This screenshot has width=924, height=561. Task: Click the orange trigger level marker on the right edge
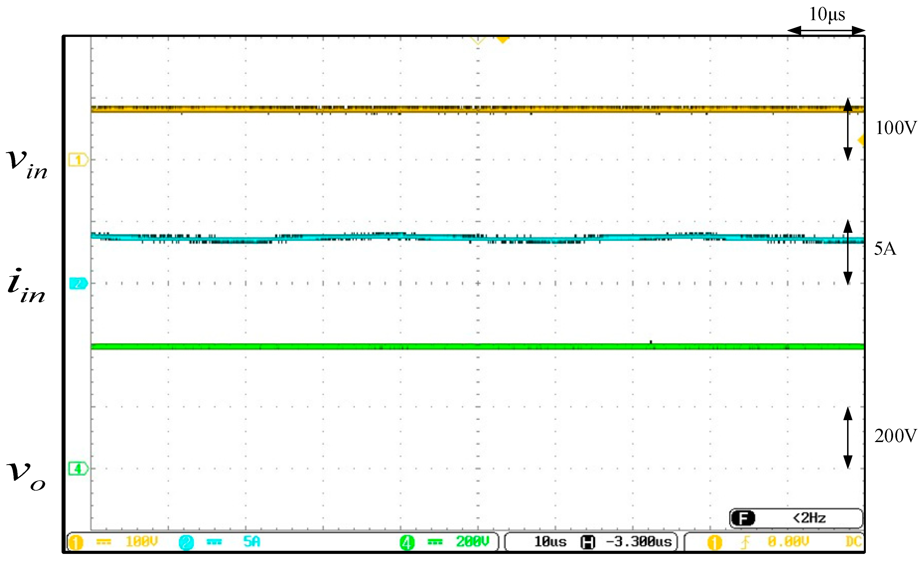coord(861,140)
